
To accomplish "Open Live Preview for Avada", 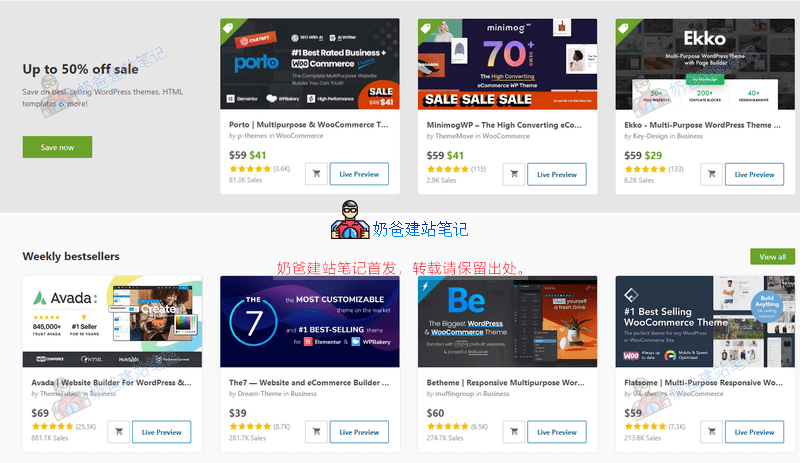I will click(x=162, y=432).
